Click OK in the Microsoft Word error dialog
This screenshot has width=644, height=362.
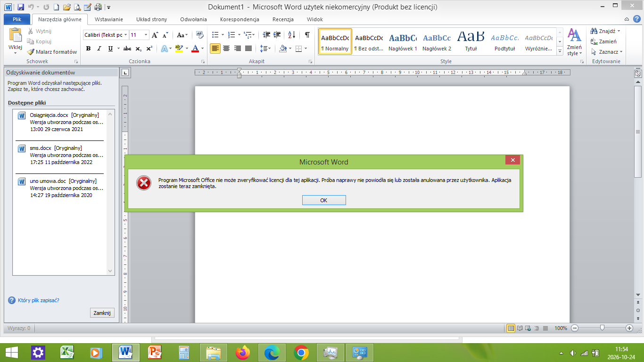click(x=324, y=200)
